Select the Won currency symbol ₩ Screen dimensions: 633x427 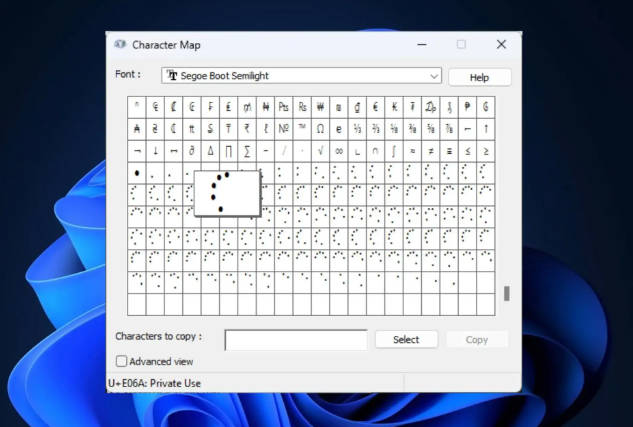[320, 107]
